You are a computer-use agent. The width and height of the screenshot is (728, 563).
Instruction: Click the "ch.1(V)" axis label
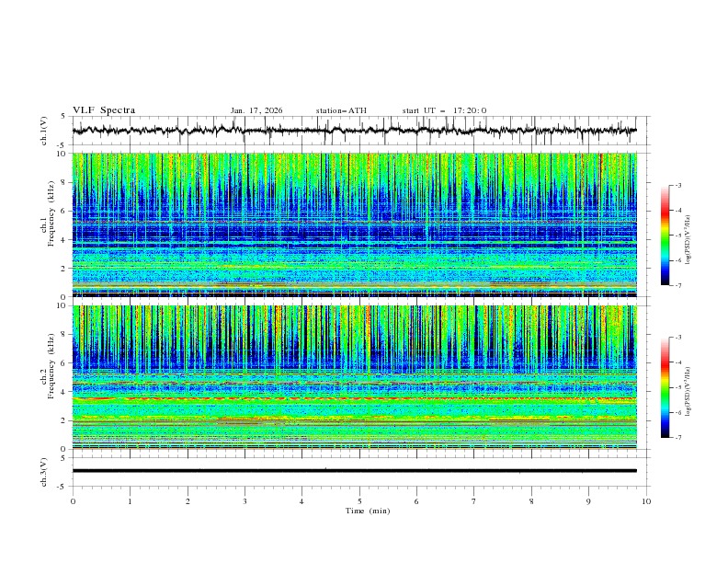(44, 131)
